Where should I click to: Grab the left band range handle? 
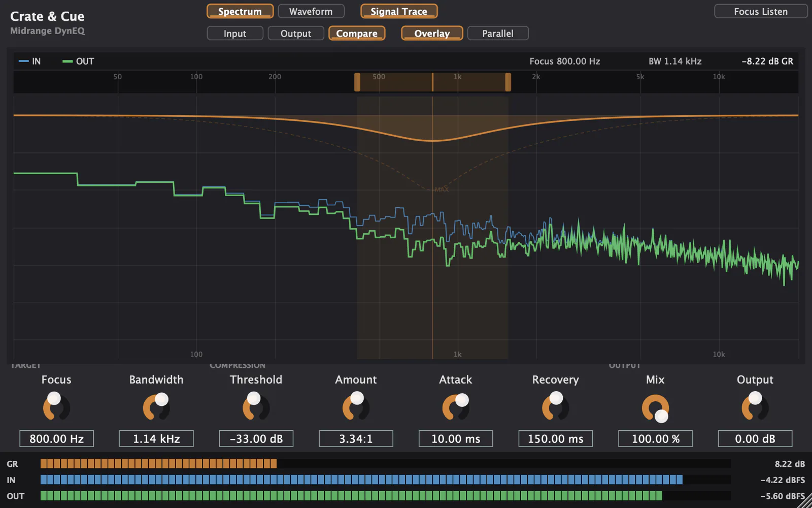(x=357, y=82)
